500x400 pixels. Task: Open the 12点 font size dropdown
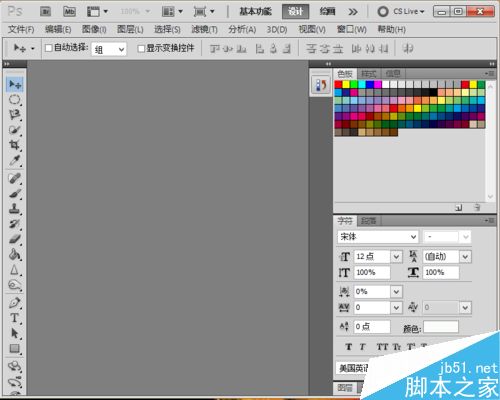click(396, 257)
